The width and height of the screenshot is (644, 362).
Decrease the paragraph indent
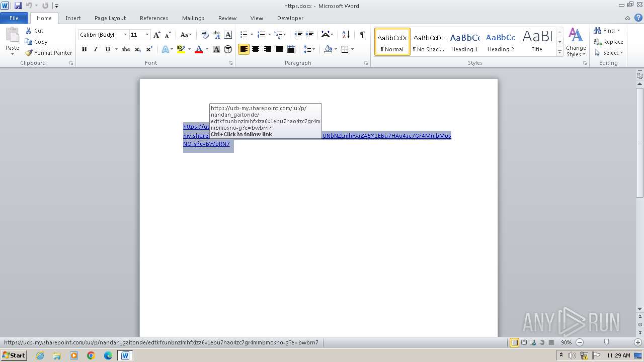(x=298, y=35)
